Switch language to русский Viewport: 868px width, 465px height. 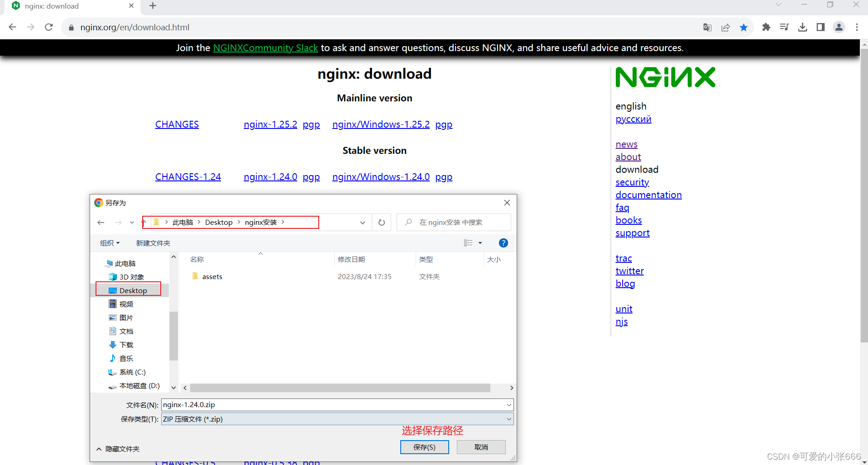[633, 119]
